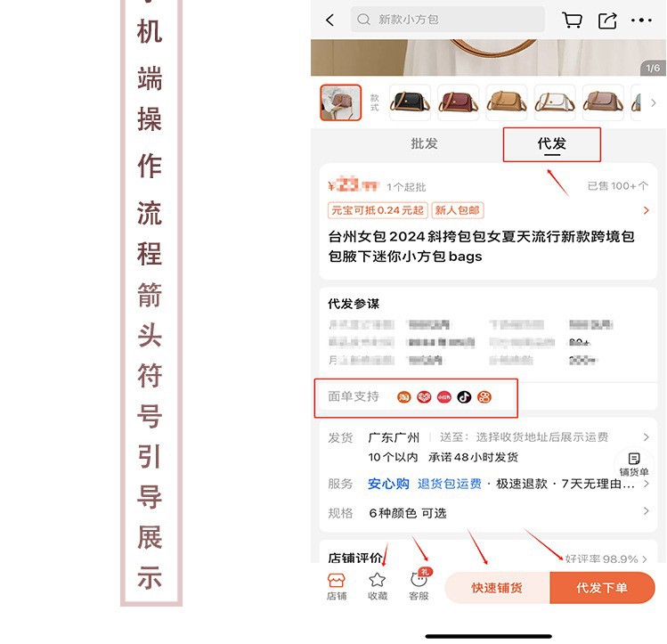Image resolution: width=667 pixels, height=644 pixels.
Task: Click the 新款小方包 search field
Action: pos(448,20)
